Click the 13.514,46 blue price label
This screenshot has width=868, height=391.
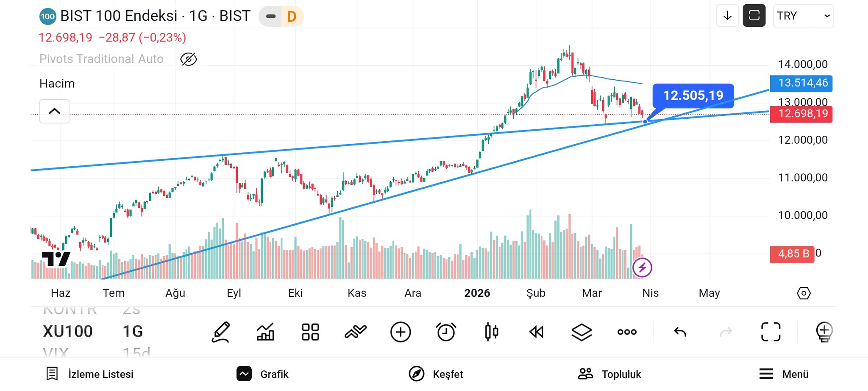[801, 83]
